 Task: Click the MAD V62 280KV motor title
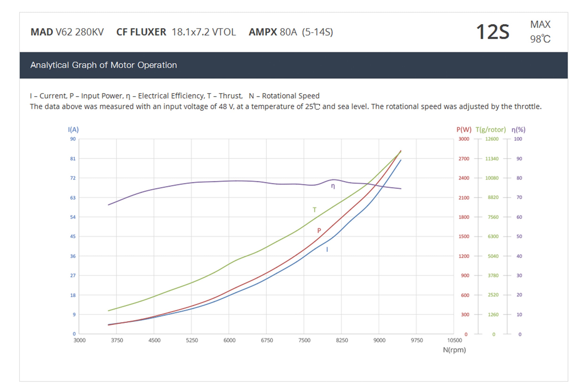coord(67,32)
